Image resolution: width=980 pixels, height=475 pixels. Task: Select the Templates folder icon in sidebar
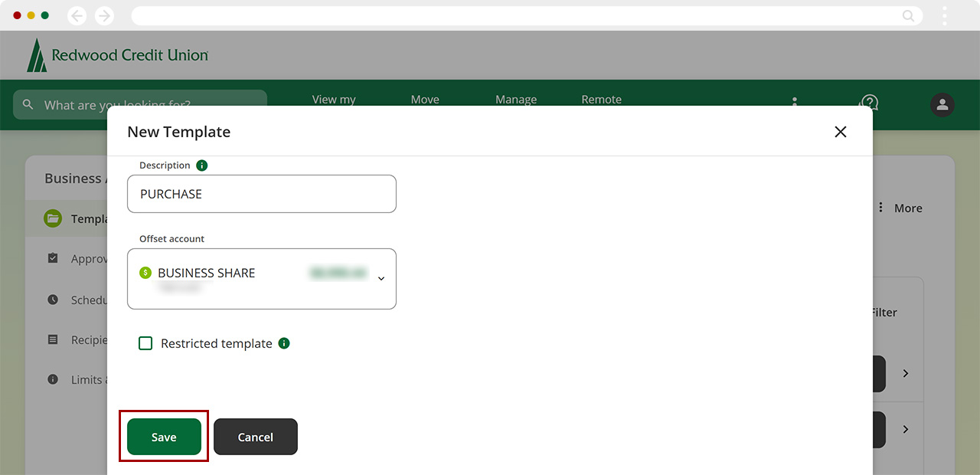tap(53, 218)
